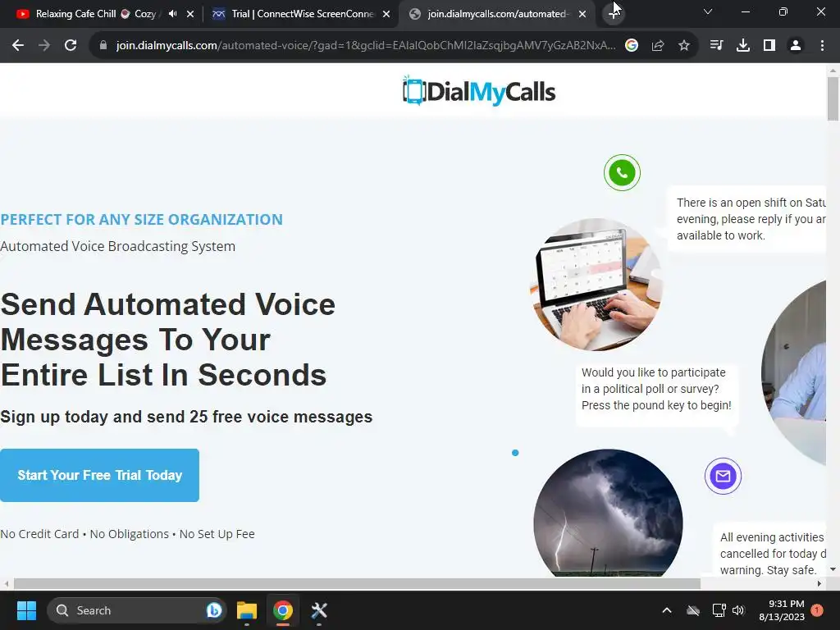Share this page using the share icon
The image size is (840, 630).
658,46
